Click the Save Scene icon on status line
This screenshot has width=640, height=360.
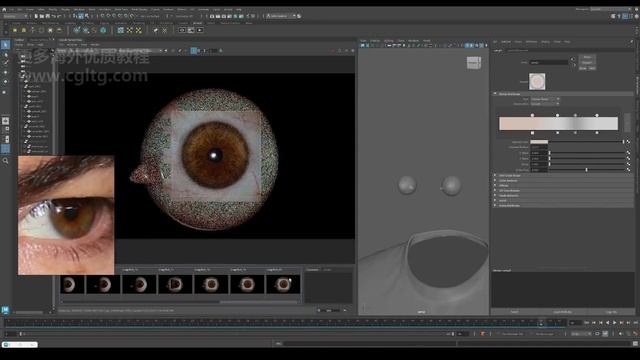pos(48,16)
